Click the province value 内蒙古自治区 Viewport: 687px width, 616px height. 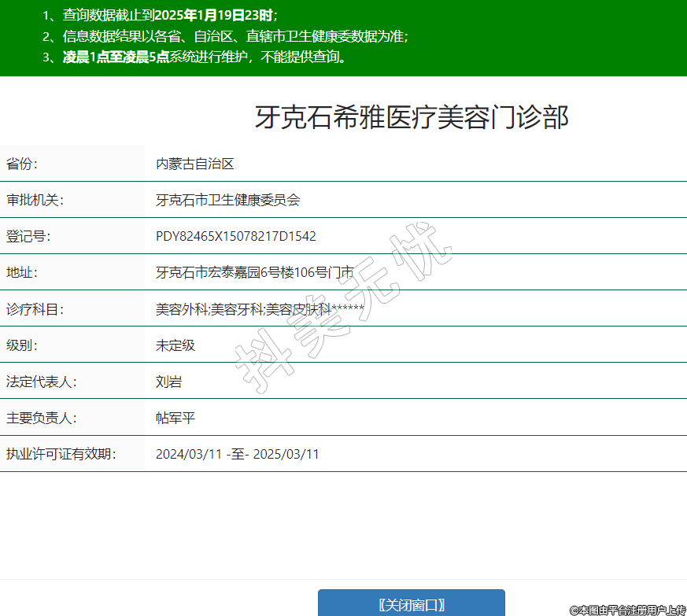(195, 164)
